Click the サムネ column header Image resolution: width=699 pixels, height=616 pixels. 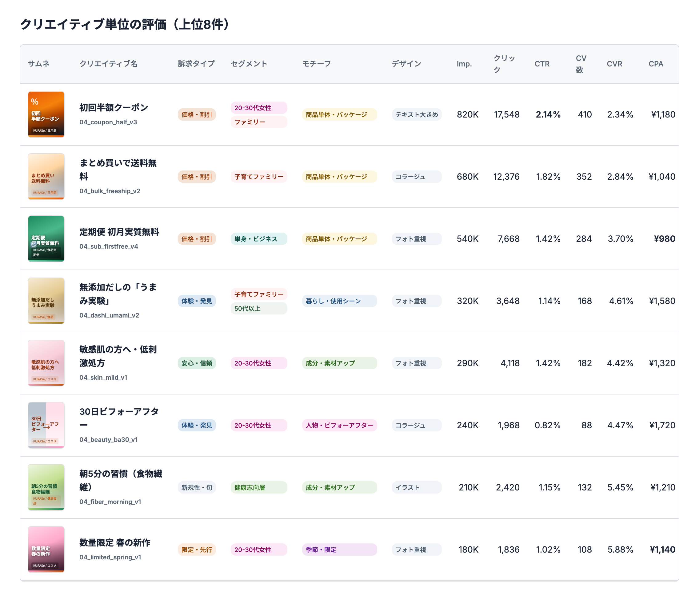pyautogui.click(x=39, y=64)
